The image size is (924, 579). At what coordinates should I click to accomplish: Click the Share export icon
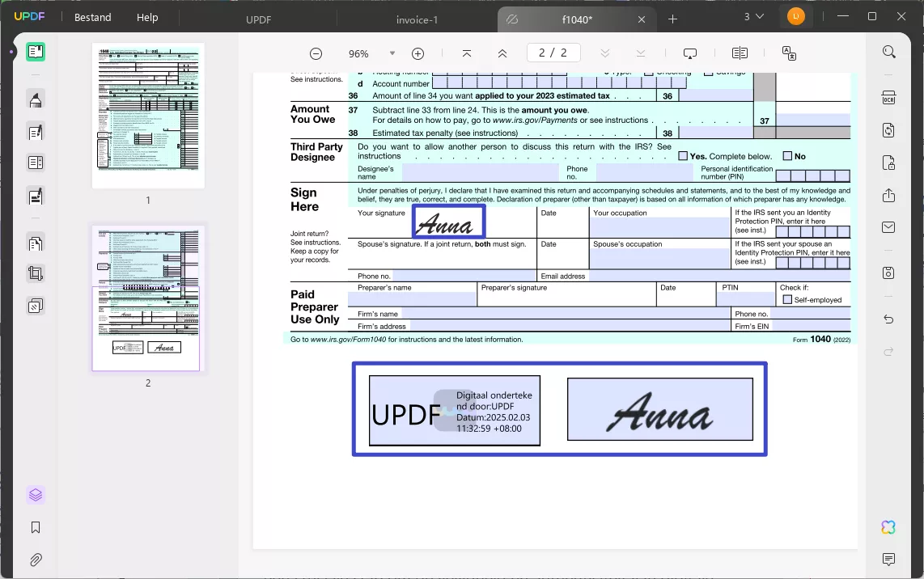[888, 195]
